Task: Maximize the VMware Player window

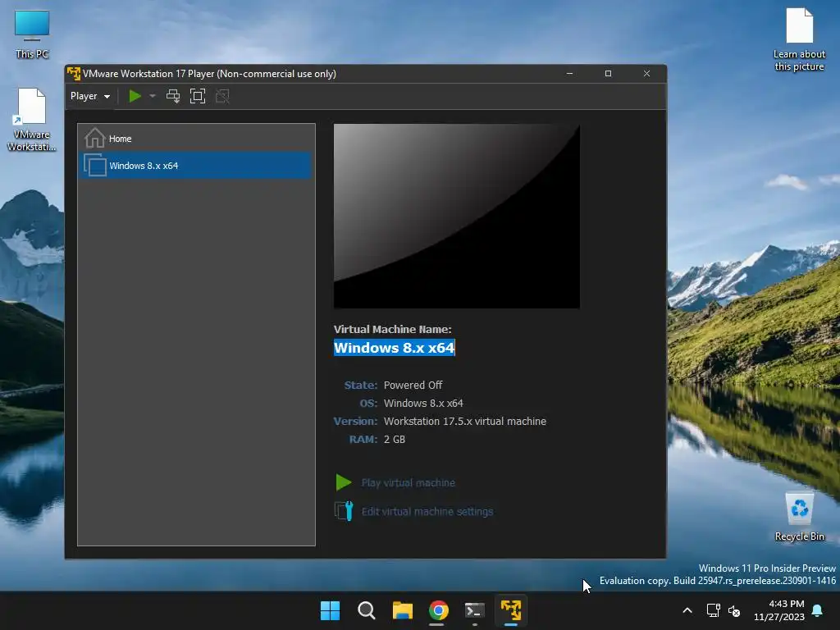Action: pos(608,73)
